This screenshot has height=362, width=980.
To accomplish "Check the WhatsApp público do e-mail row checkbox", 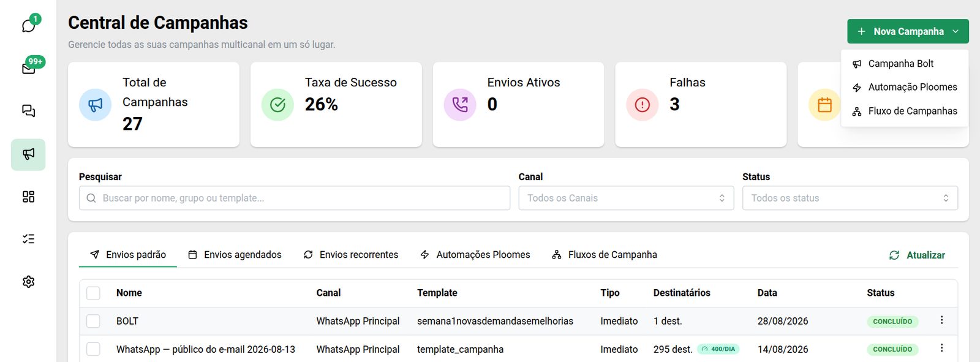I will pyautogui.click(x=93, y=349).
